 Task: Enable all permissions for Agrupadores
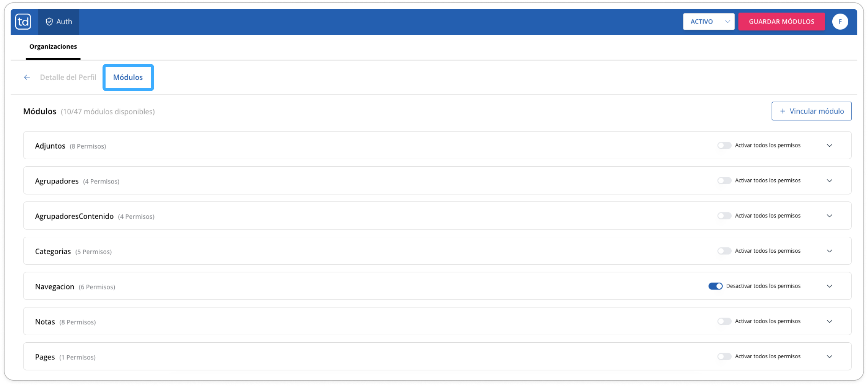pos(724,181)
